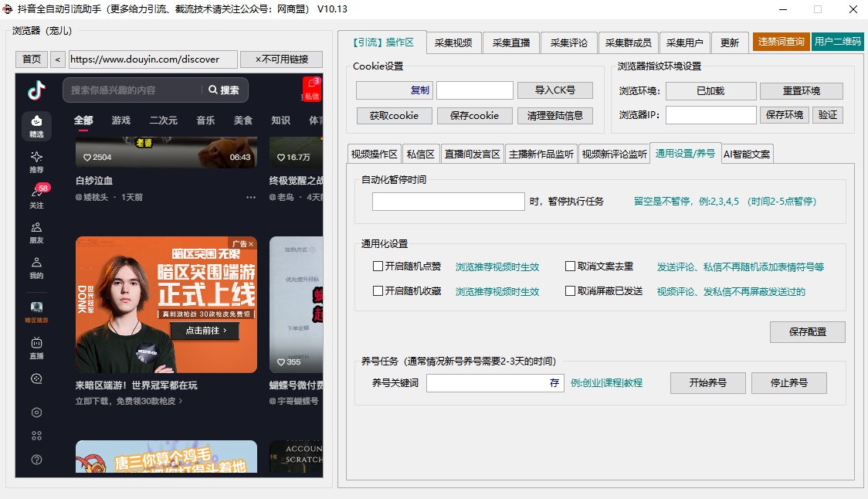Click the 复制 copy button
The width and height of the screenshot is (868, 499).
tap(419, 90)
